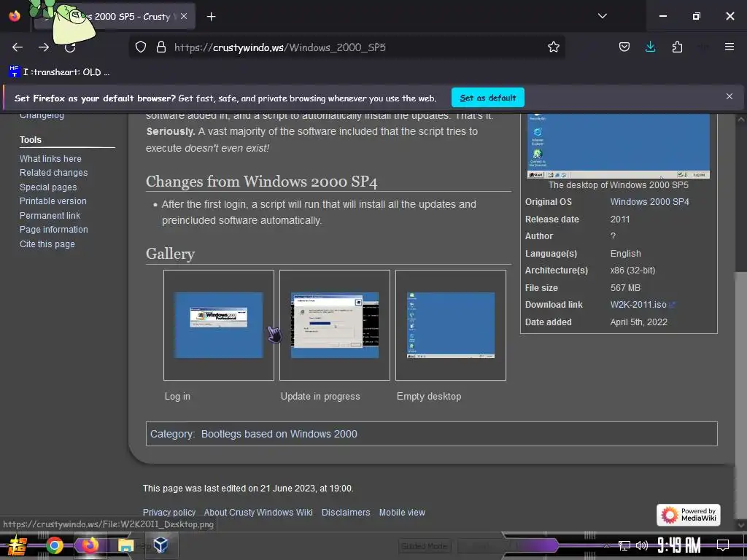Open Printable version link
The width and height of the screenshot is (747, 560).
(x=53, y=201)
